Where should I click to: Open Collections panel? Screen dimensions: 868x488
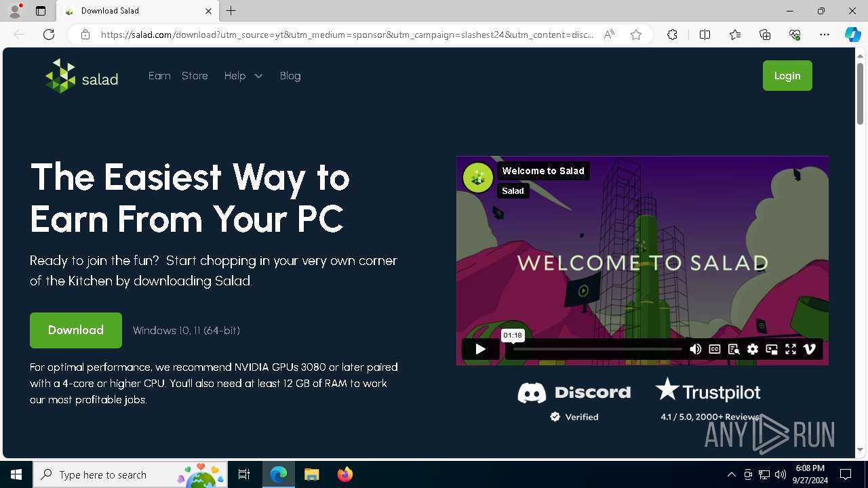[765, 35]
